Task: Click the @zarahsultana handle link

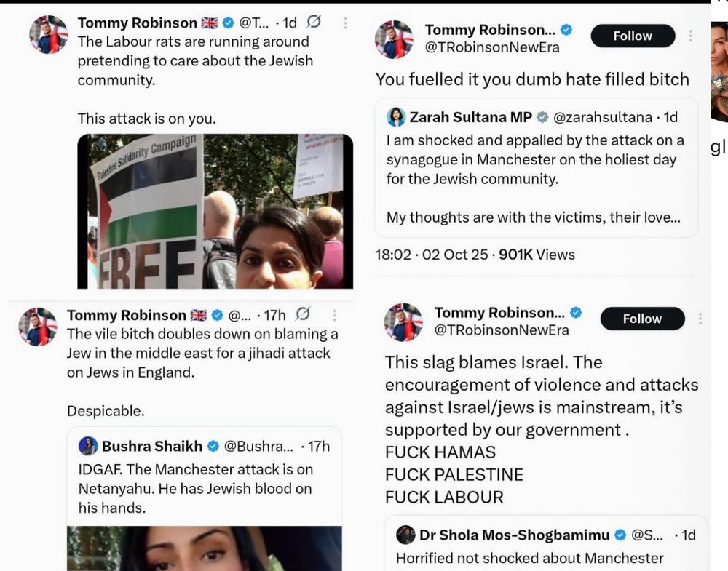Action: point(603,117)
